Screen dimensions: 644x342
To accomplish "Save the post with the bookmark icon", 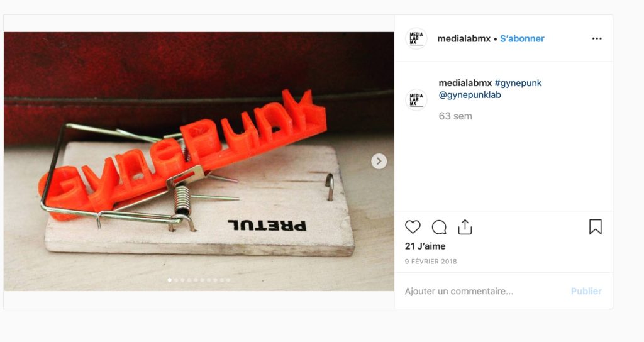I will coord(596,226).
